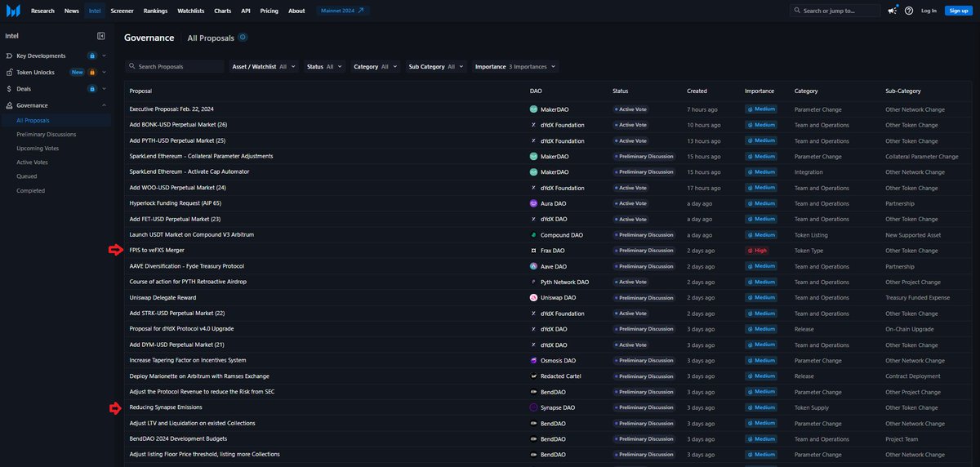The width and height of the screenshot is (980, 467).
Task: Open the FPIS to veFXS Merger proposal
Action: point(157,251)
